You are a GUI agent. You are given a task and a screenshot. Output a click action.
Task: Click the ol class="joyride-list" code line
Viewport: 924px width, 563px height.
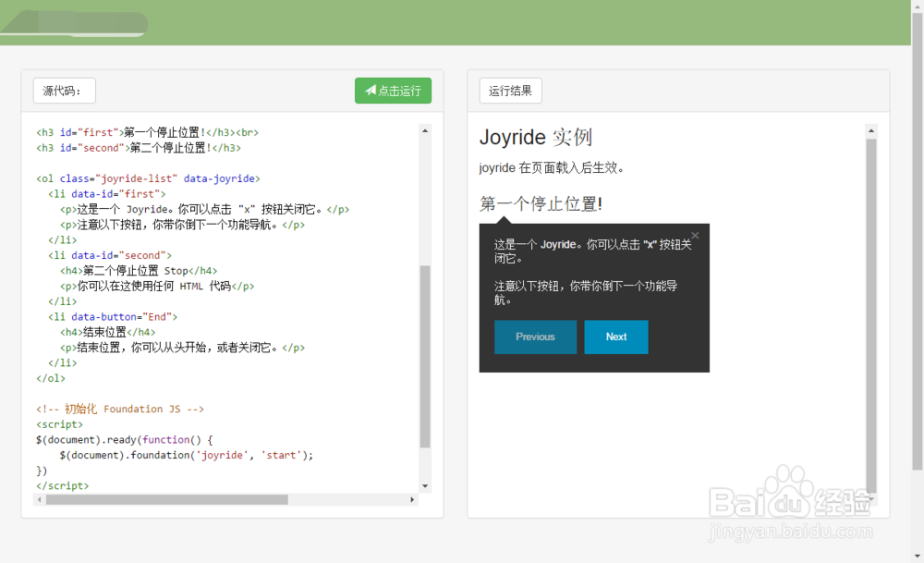pyautogui.click(x=148, y=178)
